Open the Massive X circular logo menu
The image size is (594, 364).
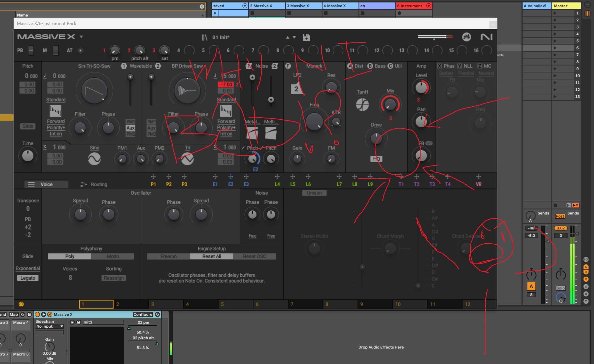point(466,37)
